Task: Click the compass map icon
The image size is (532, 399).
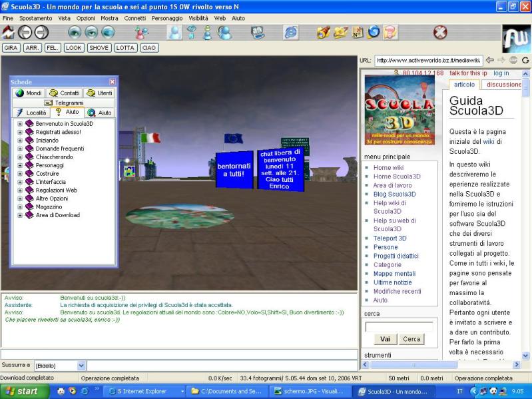Action: pos(358,32)
